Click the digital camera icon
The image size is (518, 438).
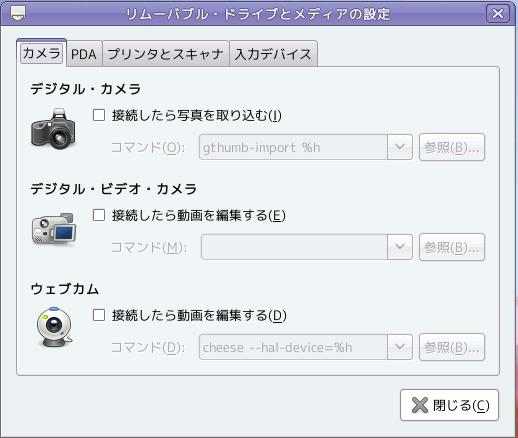[53, 129]
